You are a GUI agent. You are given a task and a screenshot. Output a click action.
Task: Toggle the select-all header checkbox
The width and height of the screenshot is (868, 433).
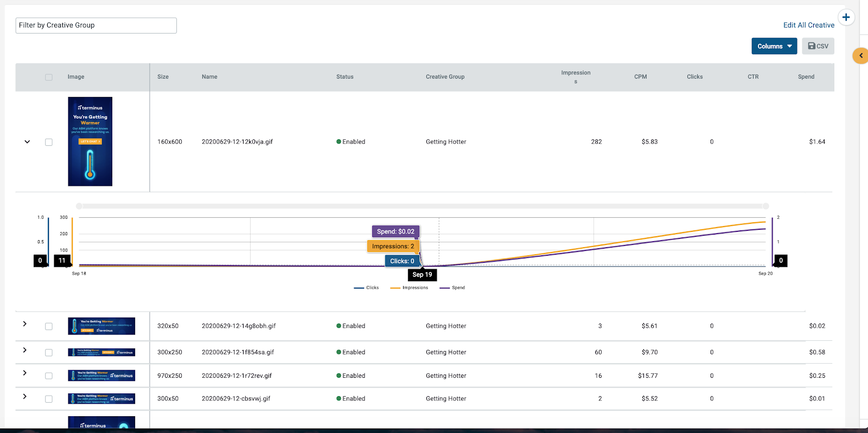pyautogui.click(x=49, y=77)
